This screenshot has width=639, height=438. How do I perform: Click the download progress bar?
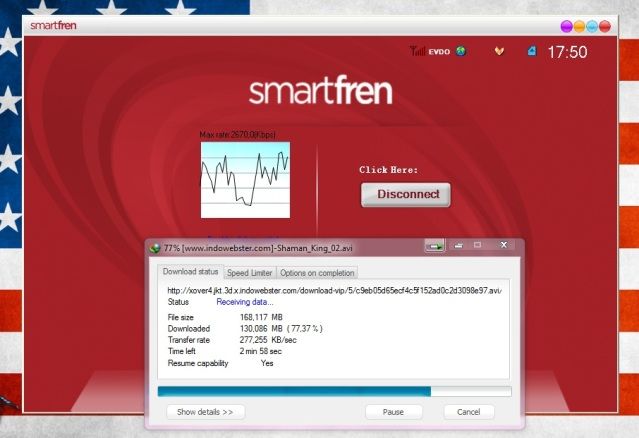pyautogui.click(x=334, y=392)
